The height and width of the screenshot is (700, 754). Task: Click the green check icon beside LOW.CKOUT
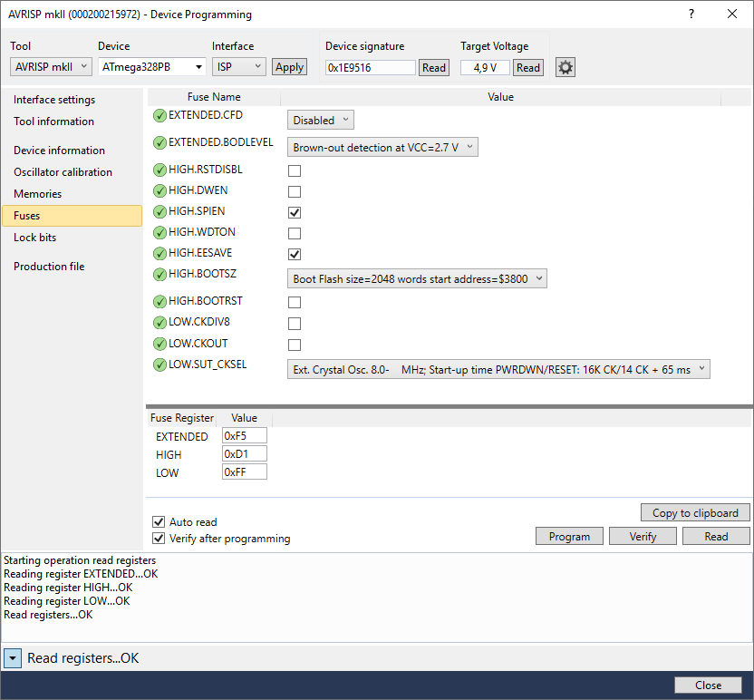[159, 344]
